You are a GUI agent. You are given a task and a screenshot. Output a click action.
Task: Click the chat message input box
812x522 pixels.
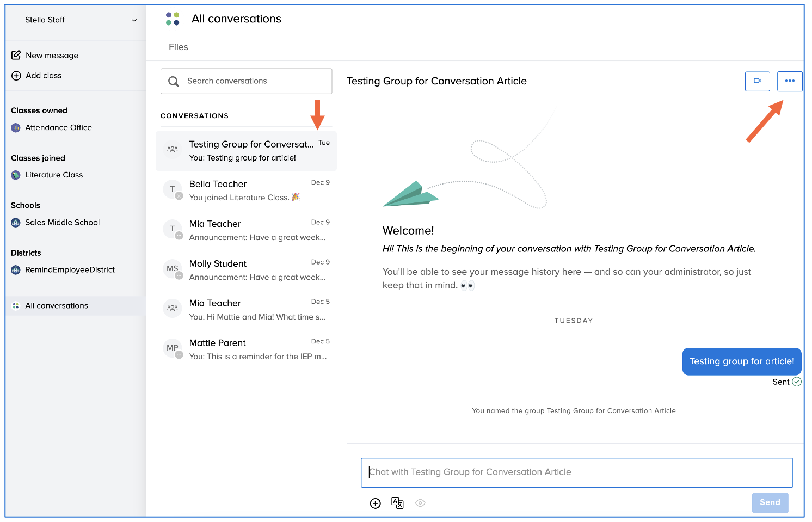pyautogui.click(x=576, y=472)
